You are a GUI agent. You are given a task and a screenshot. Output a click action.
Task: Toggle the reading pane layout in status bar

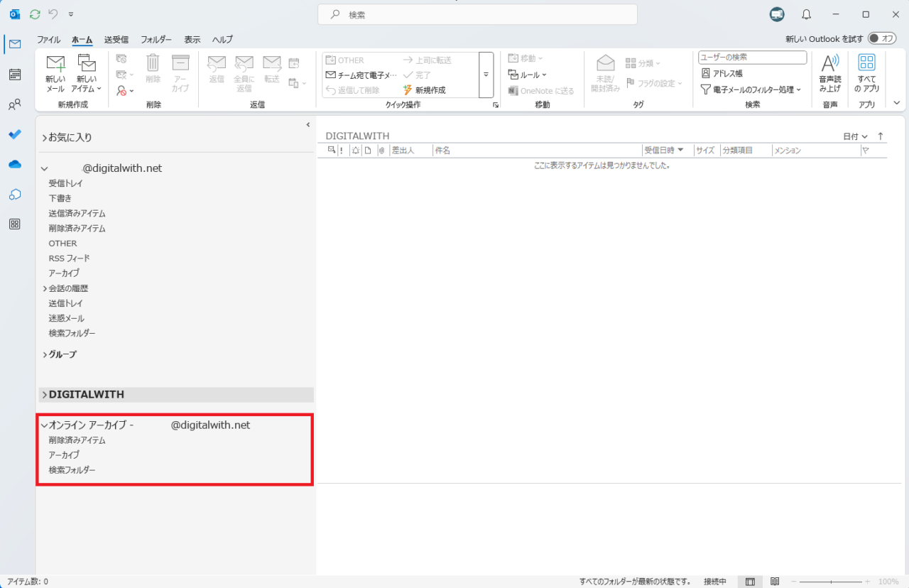pos(750,581)
